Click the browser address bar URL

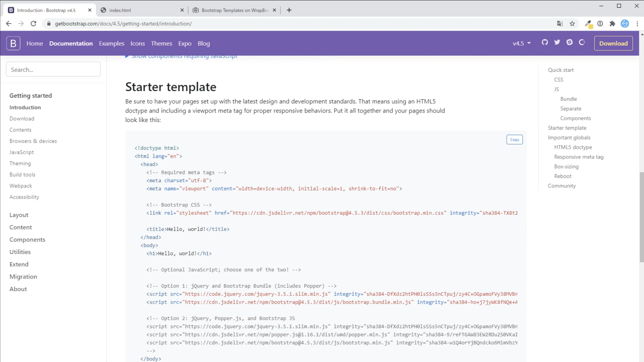123,23
